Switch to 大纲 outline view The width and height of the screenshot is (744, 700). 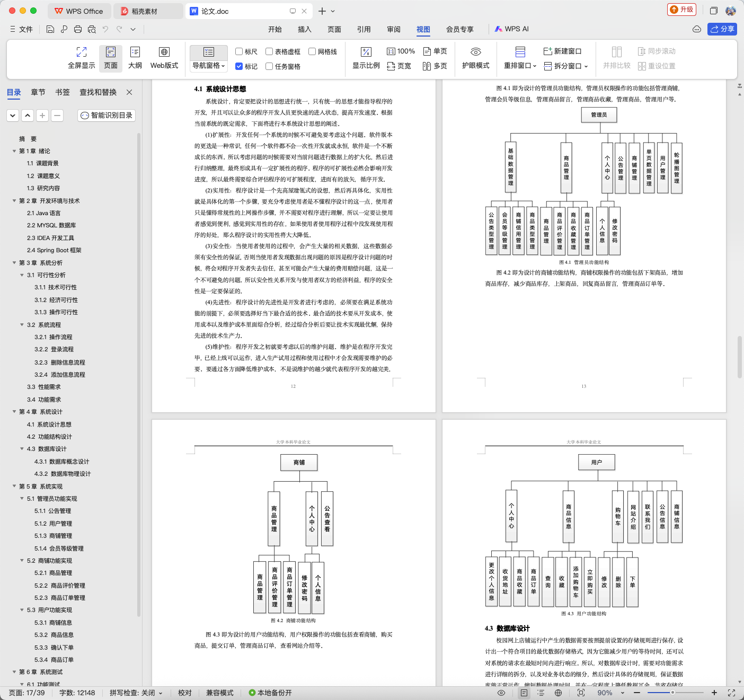click(x=135, y=58)
